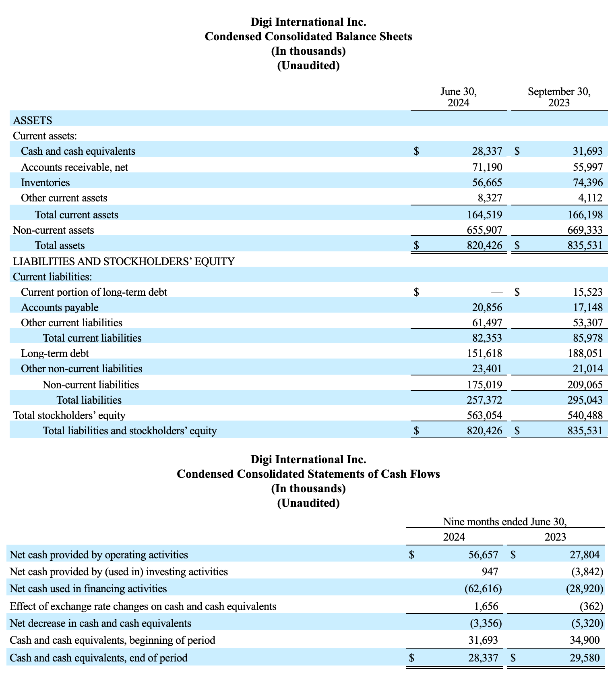Select the operating cash value 56,657

pyautogui.click(x=483, y=555)
